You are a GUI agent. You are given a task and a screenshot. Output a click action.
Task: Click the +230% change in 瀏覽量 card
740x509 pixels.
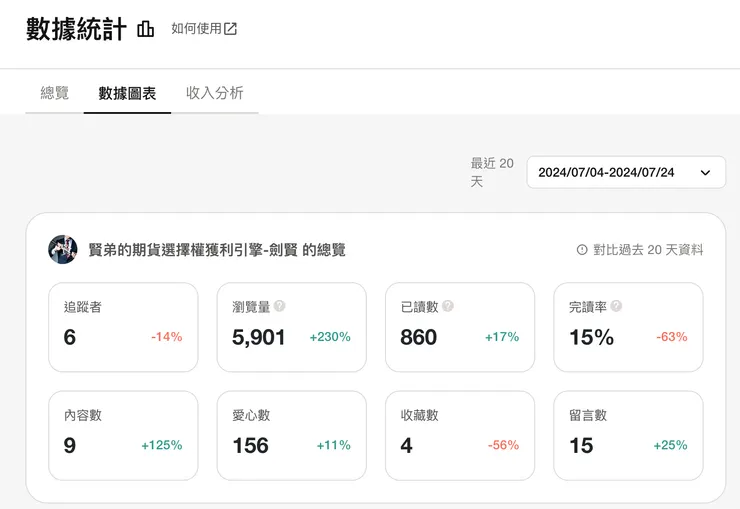tap(330, 337)
